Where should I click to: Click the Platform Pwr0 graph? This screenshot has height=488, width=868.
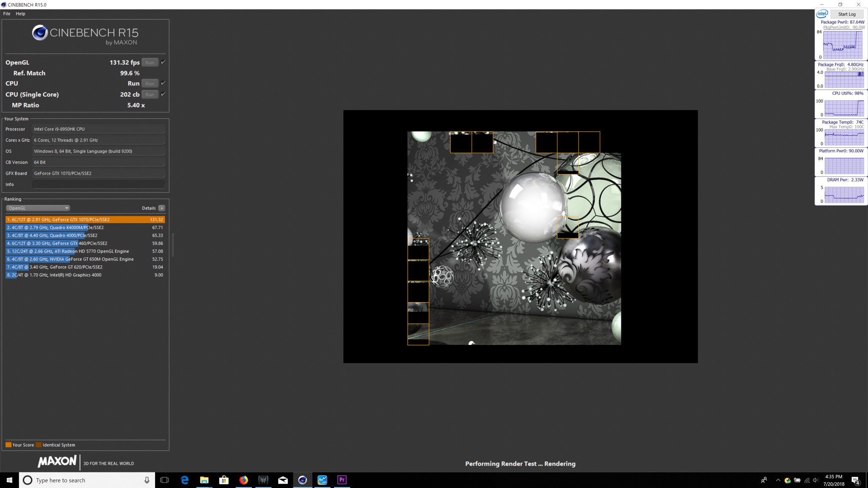pyautogui.click(x=844, y=166)
